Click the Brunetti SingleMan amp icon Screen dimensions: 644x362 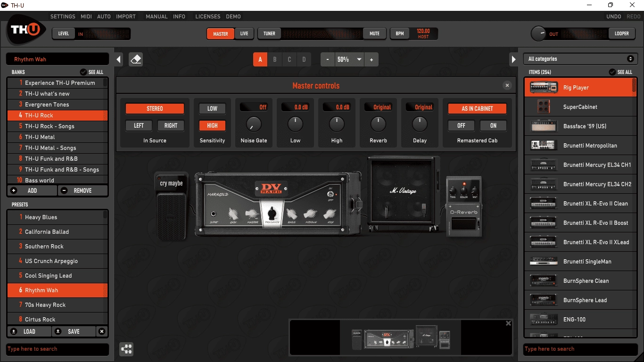[x=544, y=261]
